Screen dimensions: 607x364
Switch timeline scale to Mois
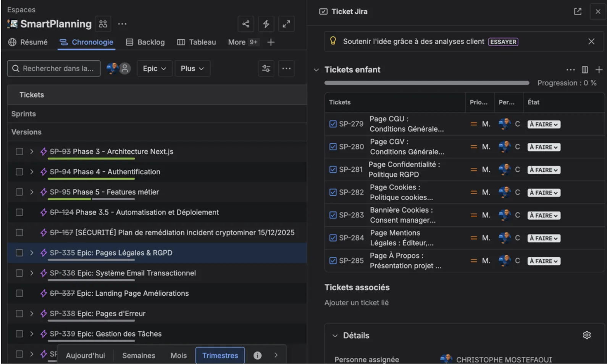click(x=179, y=356)
